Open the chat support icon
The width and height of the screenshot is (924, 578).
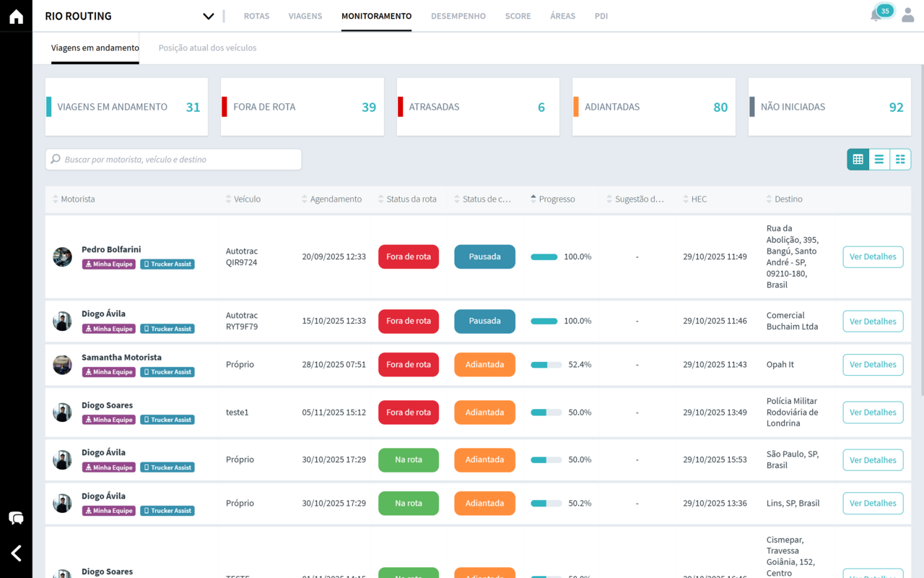pos(16,518)
